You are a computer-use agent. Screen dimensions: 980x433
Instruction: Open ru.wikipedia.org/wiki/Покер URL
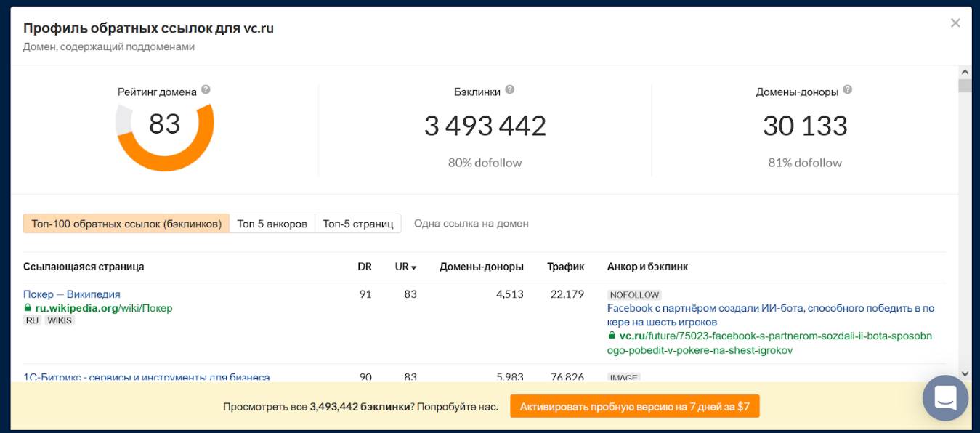click(x=104, y=308)
